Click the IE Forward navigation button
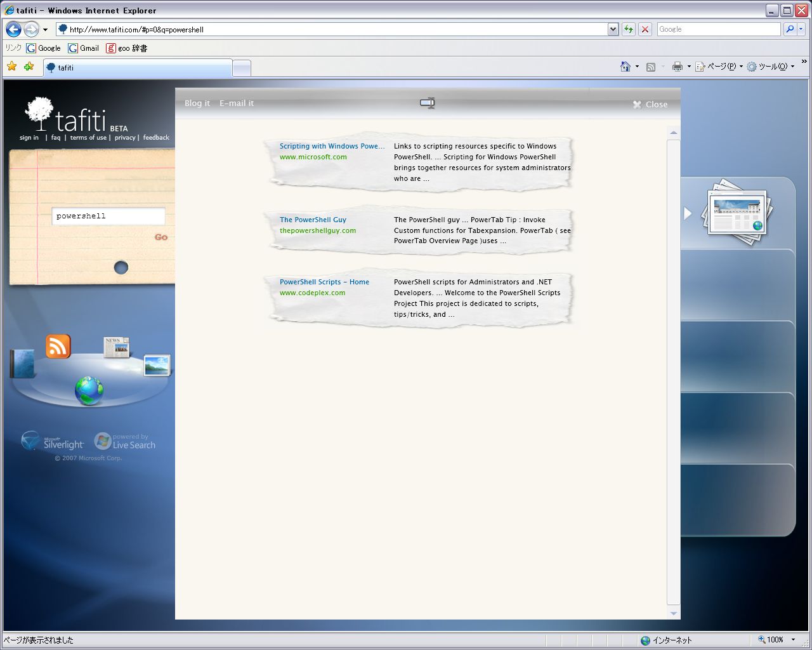Viewport: 812px width, 650px height. [31, 29]
